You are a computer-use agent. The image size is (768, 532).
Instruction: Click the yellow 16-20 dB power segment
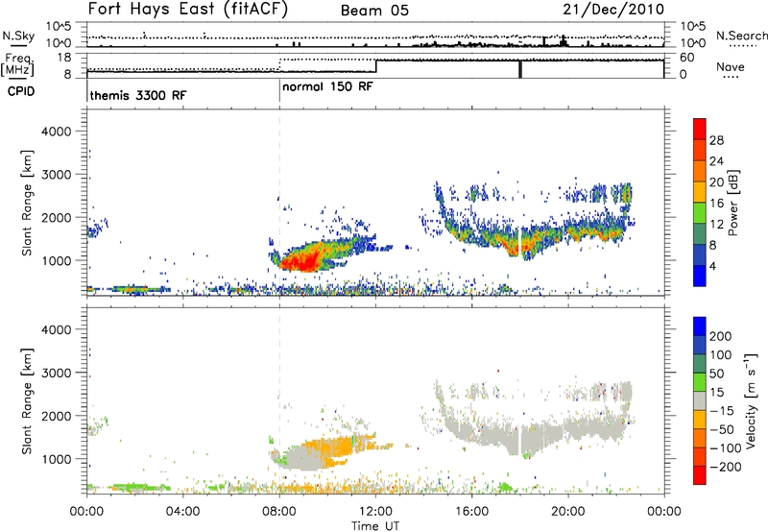pyautogui.click(x=700, y=191)
